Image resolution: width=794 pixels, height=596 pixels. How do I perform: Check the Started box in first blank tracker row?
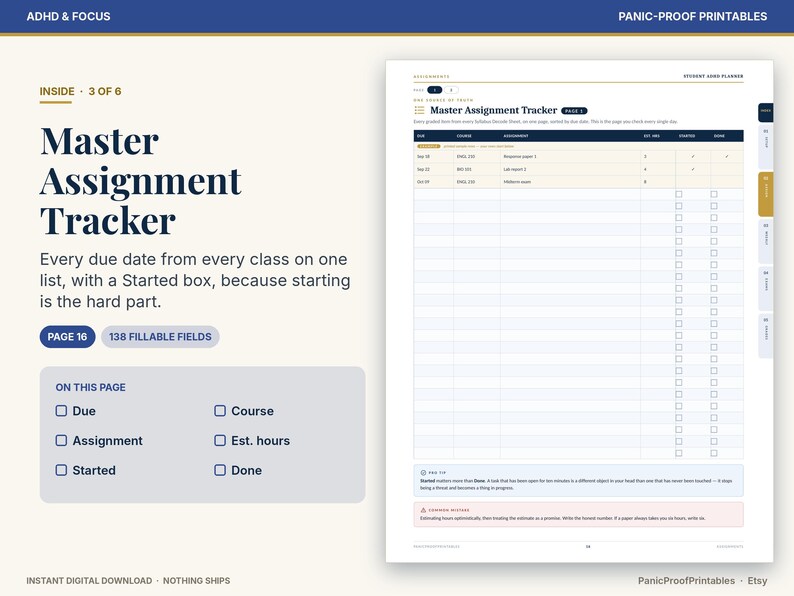tap(679, 194)
